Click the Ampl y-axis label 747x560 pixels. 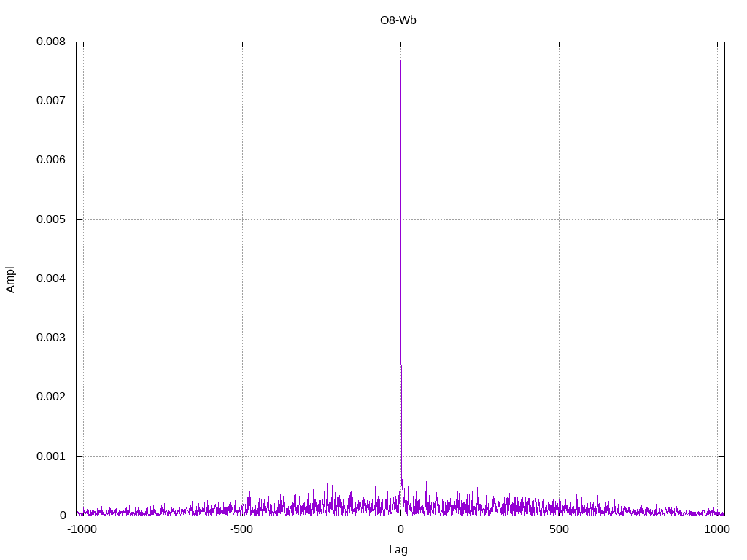click(x=10, y=279)
